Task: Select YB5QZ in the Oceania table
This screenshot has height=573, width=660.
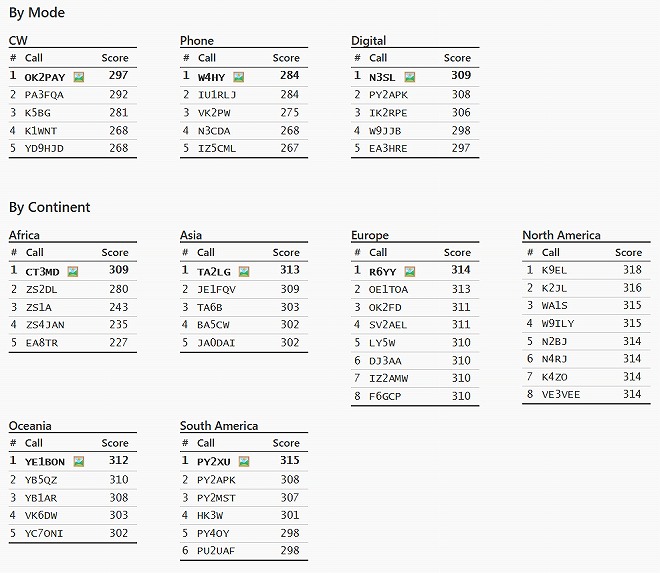Action: click(x=41, y=480)
